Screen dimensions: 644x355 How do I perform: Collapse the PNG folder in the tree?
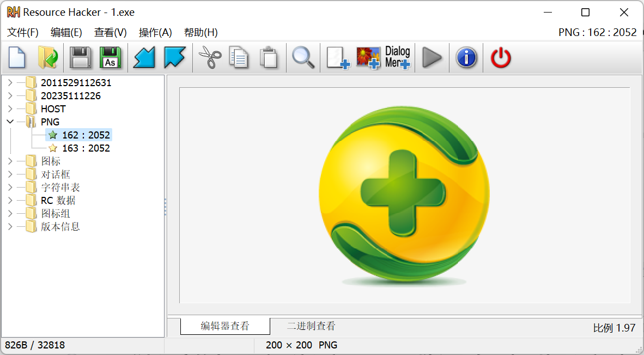coord(10,122)
